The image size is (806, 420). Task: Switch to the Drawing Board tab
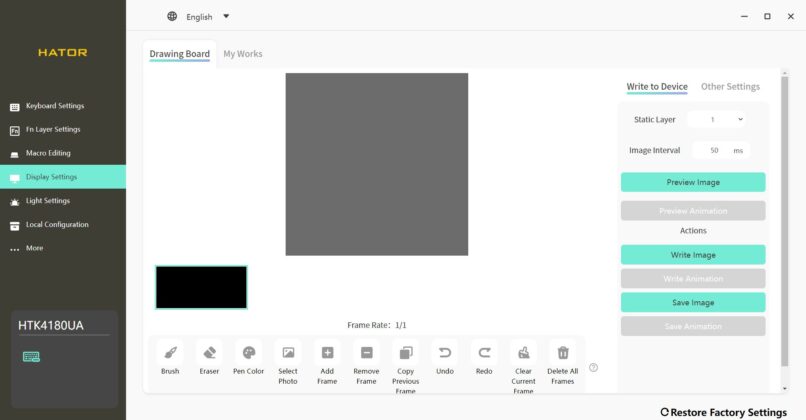(179, 54)
